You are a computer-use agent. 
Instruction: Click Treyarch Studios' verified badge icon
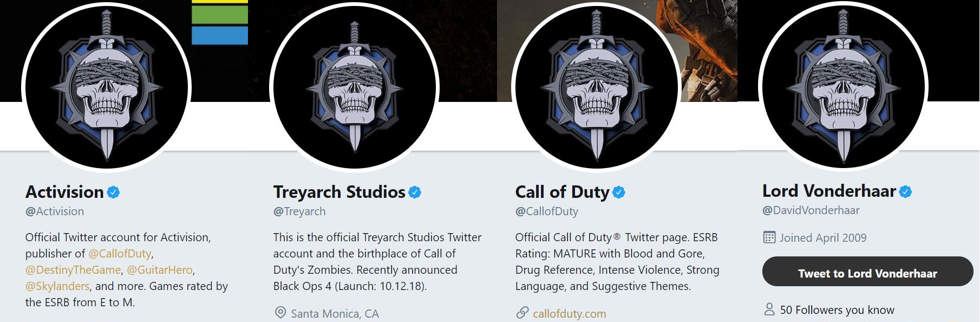pos(415,192)
